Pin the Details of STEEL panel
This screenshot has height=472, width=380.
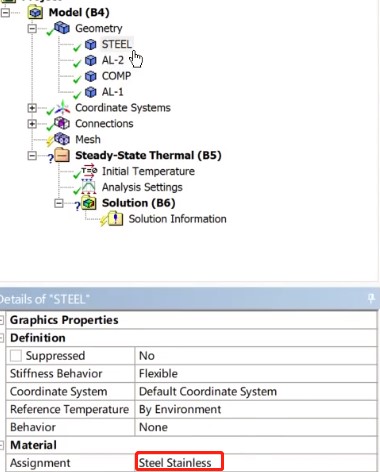[x=371, y=298]
